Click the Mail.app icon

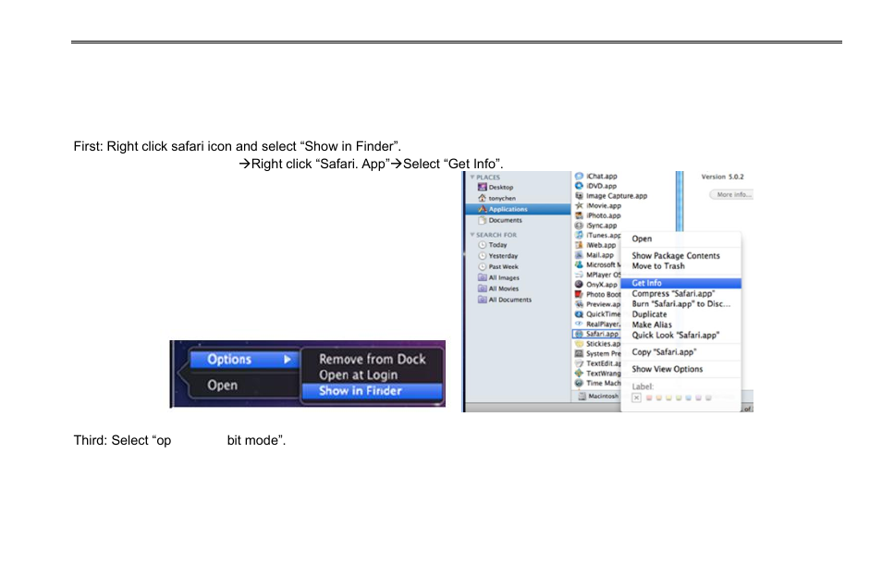tap(579, 255)
